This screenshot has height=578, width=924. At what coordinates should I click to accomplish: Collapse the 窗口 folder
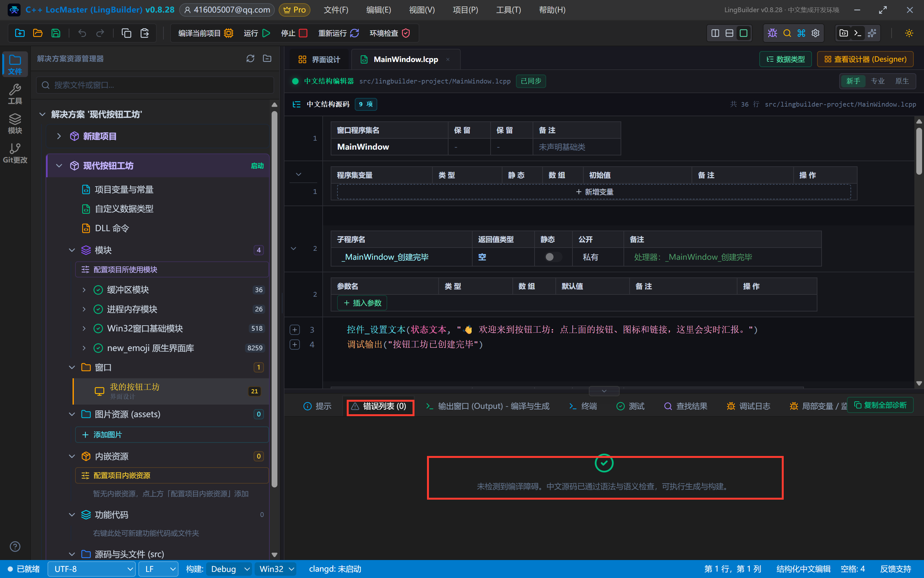click(72, 367)
